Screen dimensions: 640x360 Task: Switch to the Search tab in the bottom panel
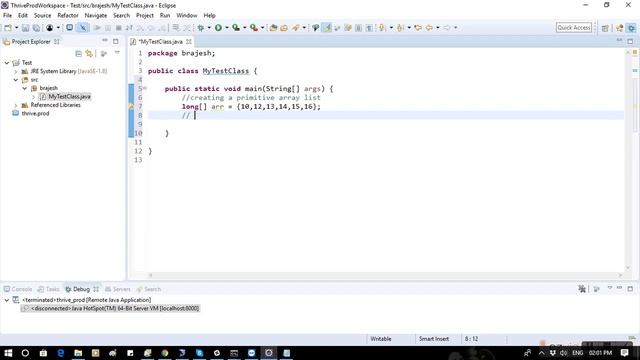[149, 289]
